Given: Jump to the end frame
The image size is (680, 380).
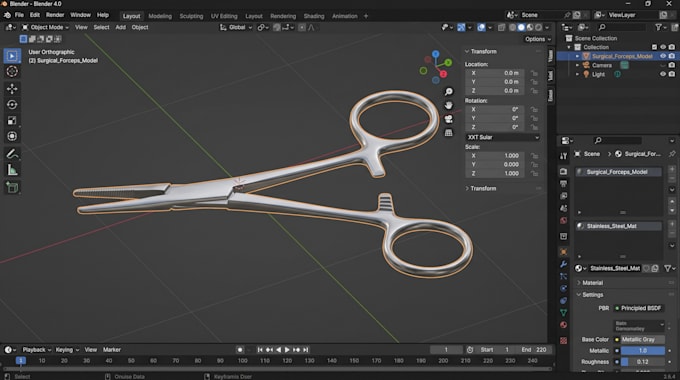Looking at the screenshot, I should 306,350.
